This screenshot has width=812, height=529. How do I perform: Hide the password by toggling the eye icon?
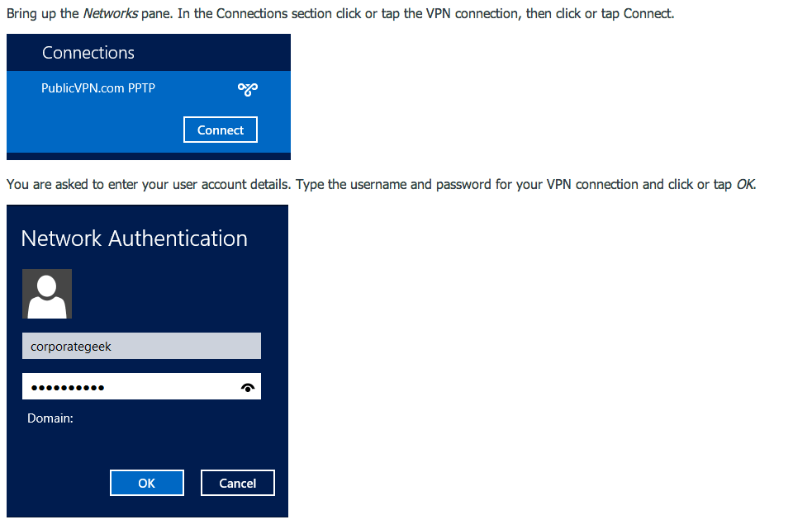247,386
